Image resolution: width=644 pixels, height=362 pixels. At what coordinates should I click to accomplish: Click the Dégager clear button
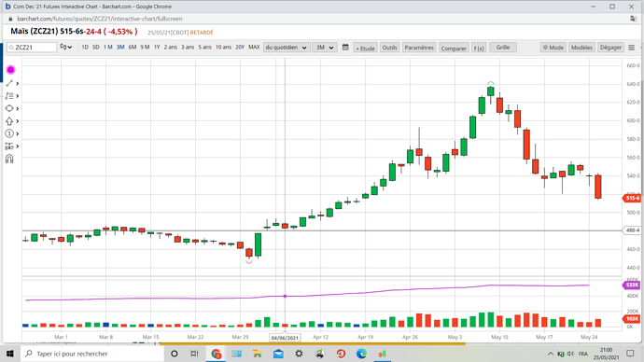click(610, 48)
